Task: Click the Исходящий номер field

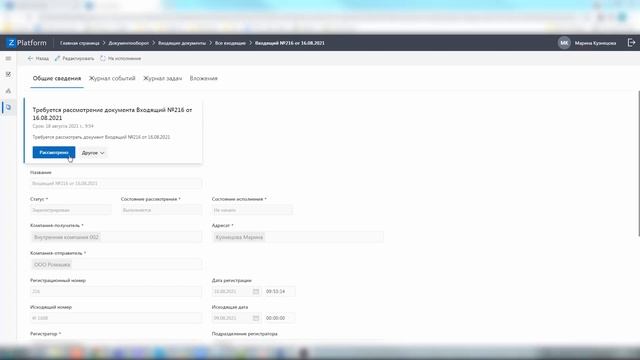Action: pos(116,318)
